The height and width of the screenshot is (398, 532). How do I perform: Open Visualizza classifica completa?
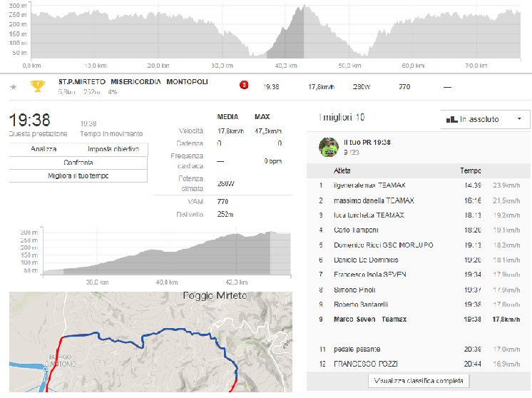[x=419, y=380]
